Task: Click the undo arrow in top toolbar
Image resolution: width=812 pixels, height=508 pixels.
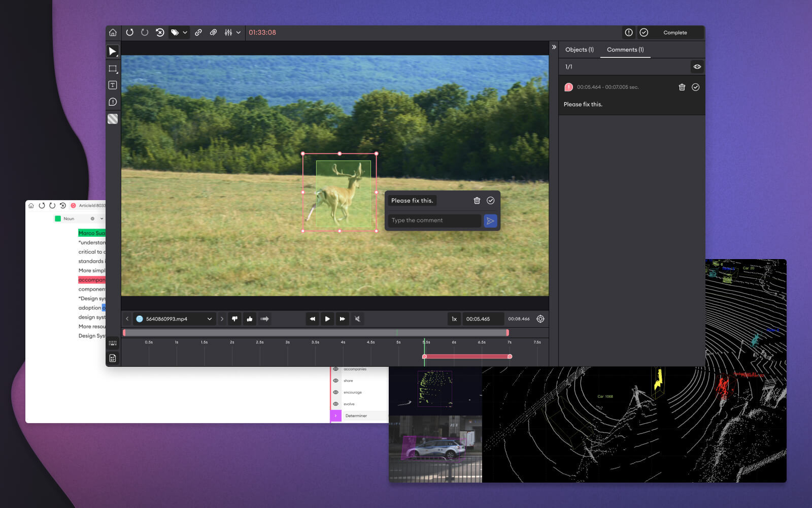Action: [x=130, y=33]
